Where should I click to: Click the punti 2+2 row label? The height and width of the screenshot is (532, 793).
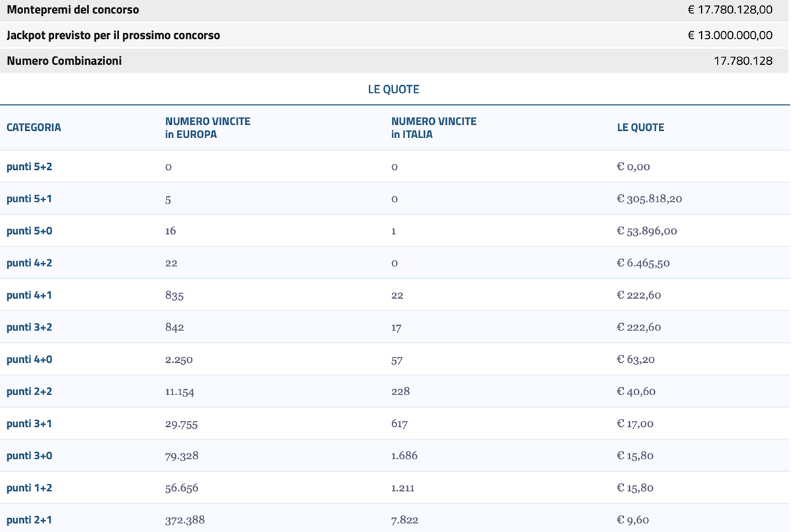tap(29, 391)
